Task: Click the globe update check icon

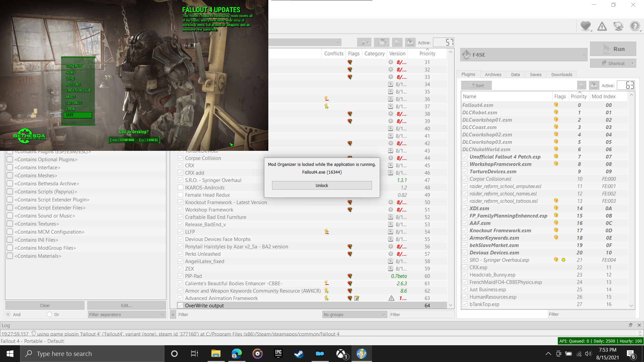Action: 618,26
